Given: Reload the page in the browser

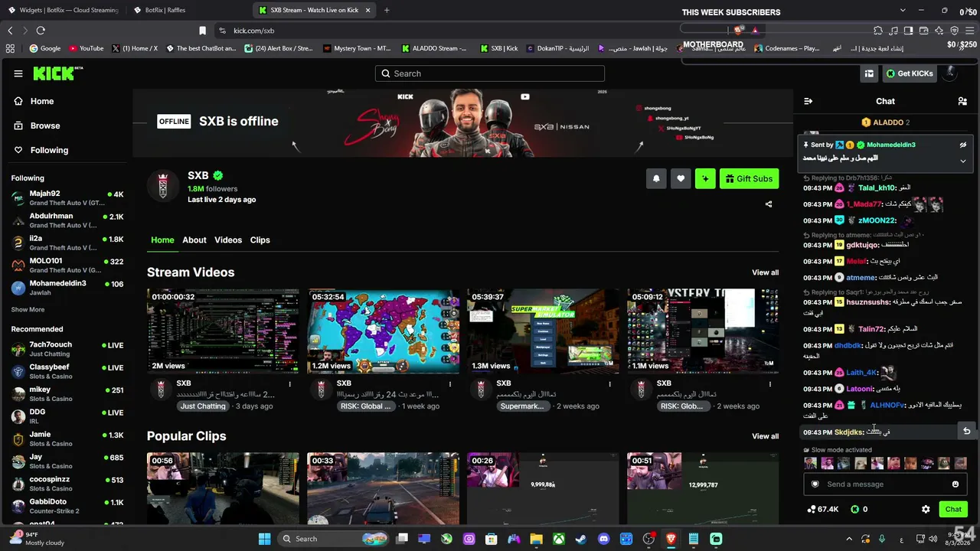Looking at the screenshot, I should coord(41,31).
